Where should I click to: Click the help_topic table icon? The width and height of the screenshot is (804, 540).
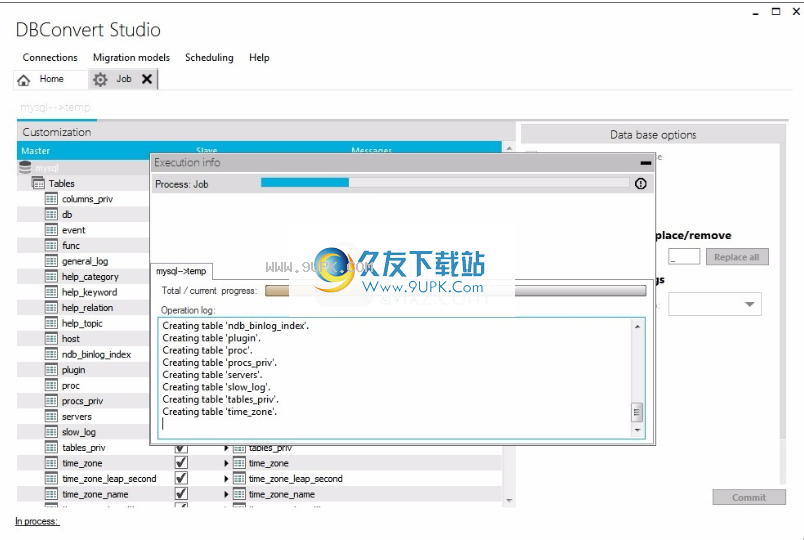tap(51, 323)
